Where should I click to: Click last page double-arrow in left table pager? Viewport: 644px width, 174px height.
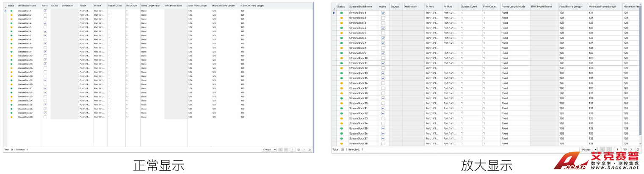pos(310,150)
